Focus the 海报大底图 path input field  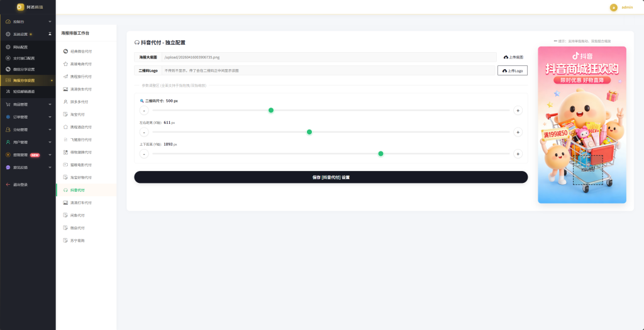(329, 57)
